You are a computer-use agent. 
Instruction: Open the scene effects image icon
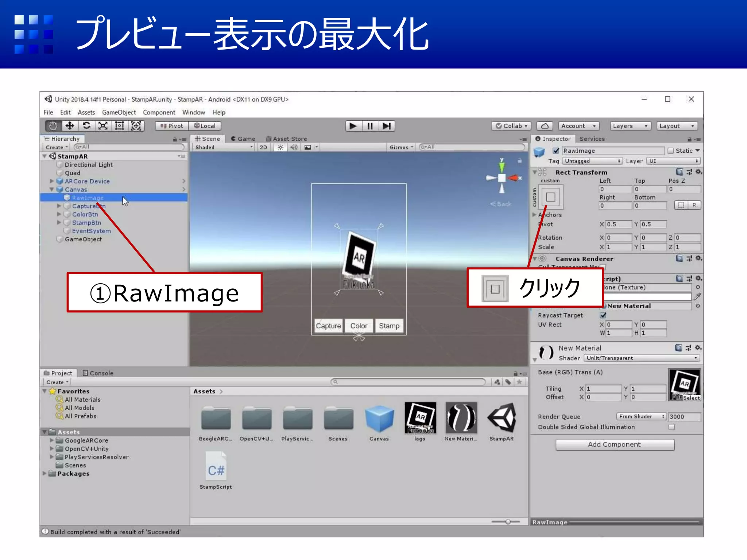(x=308, y=147)
